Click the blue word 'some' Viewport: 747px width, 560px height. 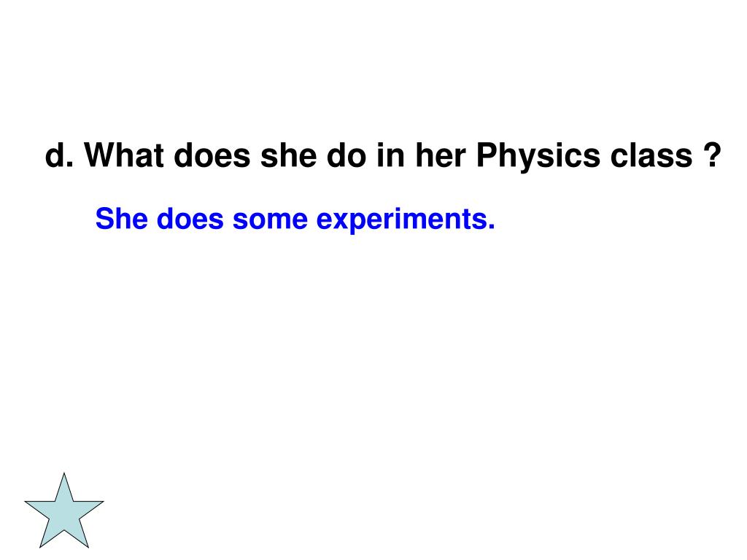click(x=270, y=220)
